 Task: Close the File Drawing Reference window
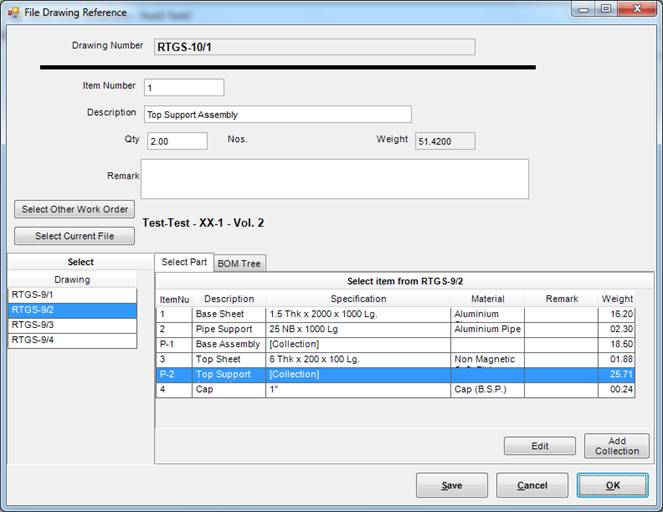[635, 10]
